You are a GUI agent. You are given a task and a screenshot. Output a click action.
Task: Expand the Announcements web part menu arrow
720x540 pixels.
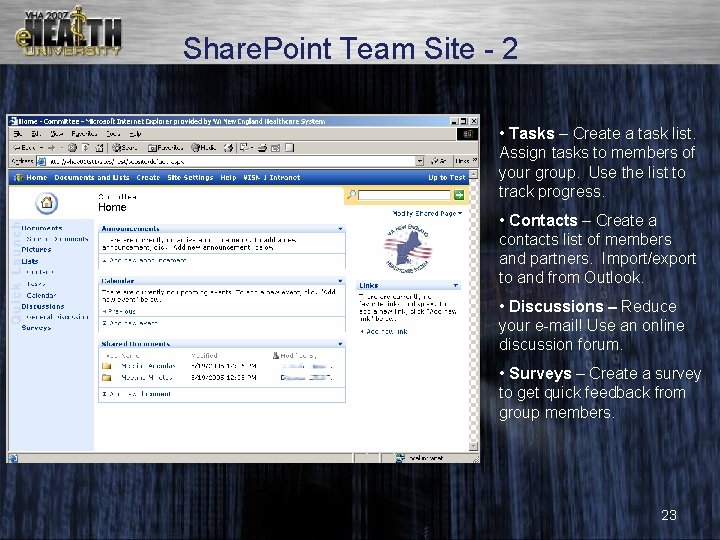340,229
